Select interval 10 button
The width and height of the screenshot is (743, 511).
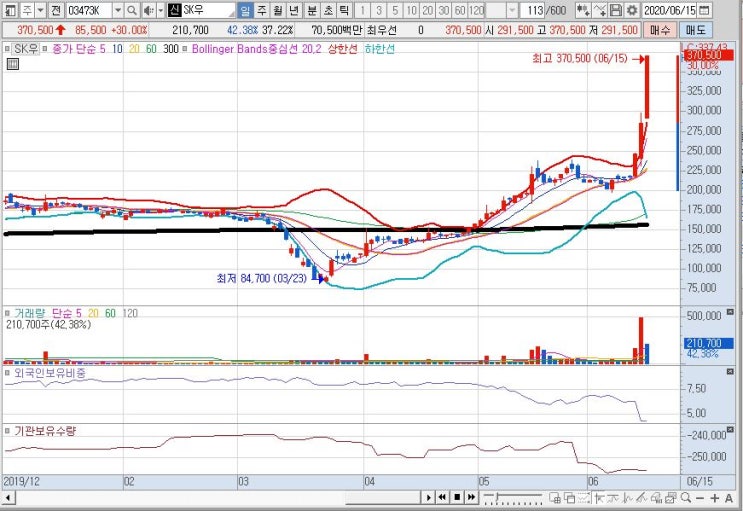(411, 10)
